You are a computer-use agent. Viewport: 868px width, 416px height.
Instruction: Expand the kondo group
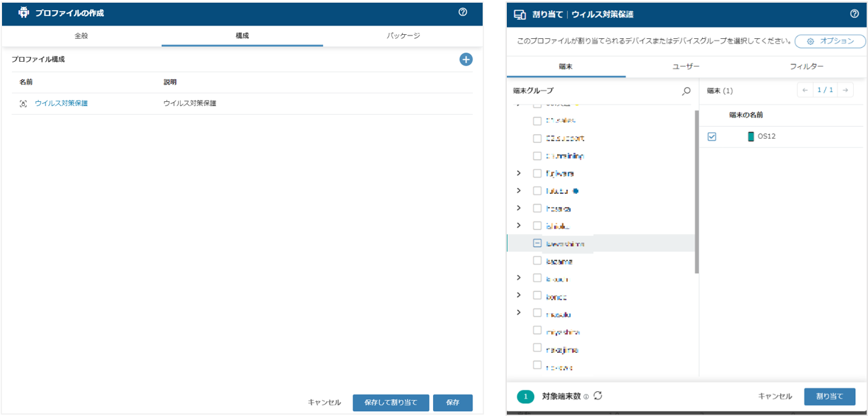pos(518,295)
